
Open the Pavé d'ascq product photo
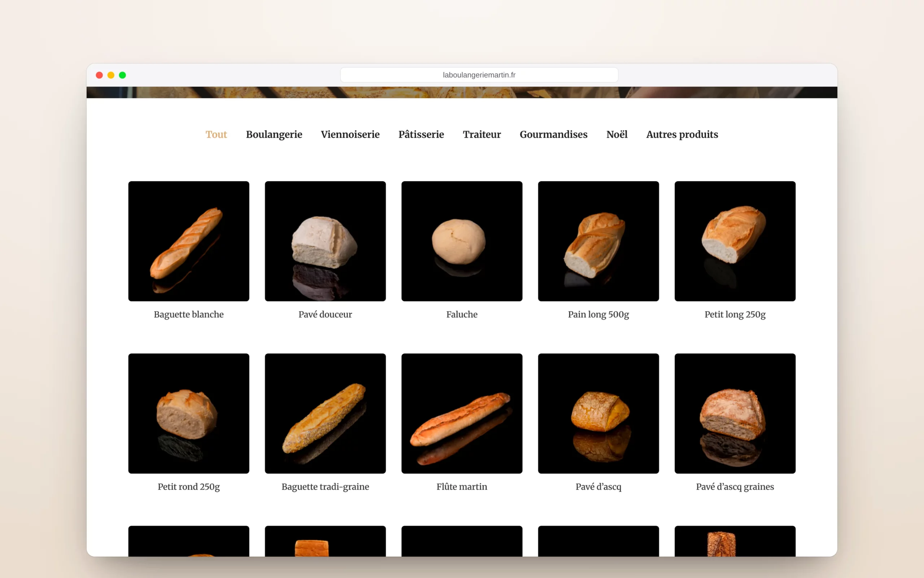click(x=598, y=414)
